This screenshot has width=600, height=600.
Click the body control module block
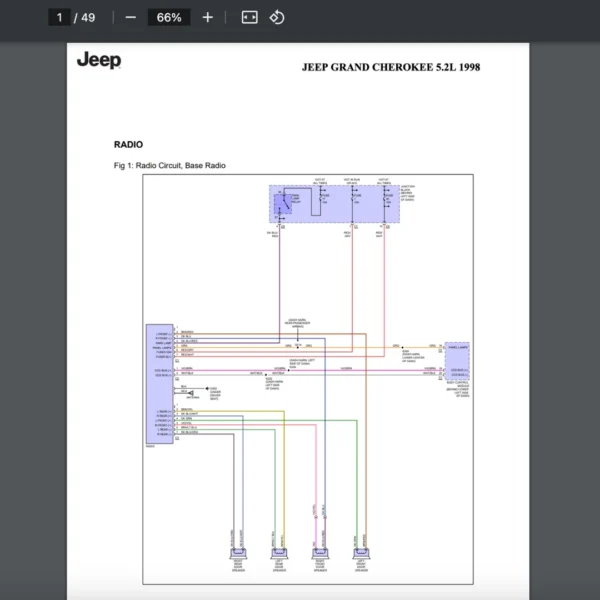pyautogui.click(x=457, y=365)
